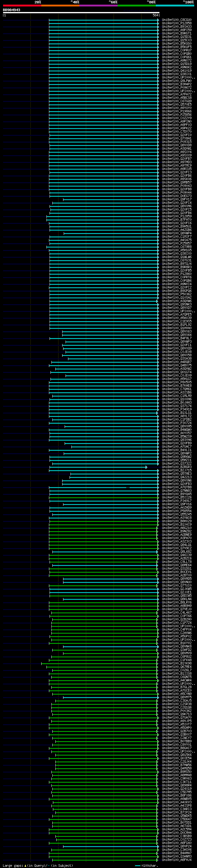This screenshot has width=197, height=868.
Task: Select hit UniRef100_Q55245
Action: (176, 514)
